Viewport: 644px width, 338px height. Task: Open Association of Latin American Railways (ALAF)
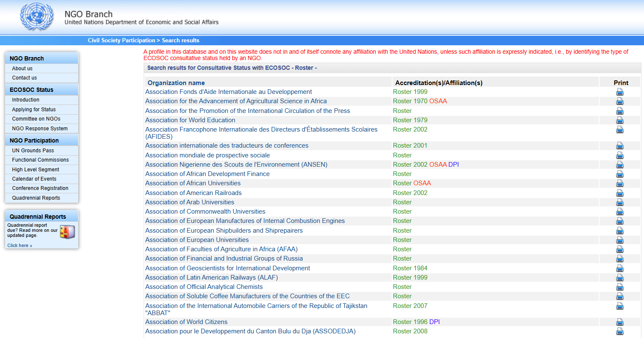[x=211, y=278]
